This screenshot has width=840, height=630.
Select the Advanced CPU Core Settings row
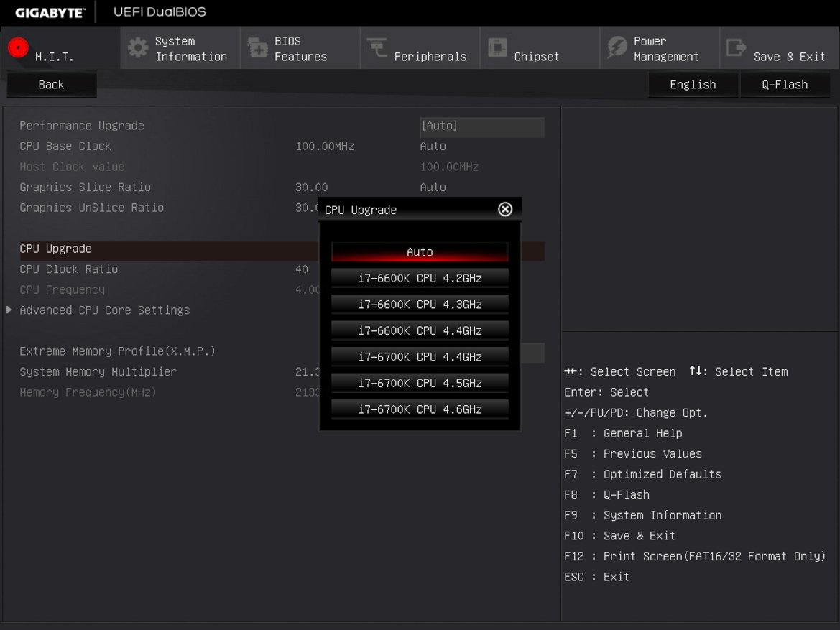click(105, 310)
